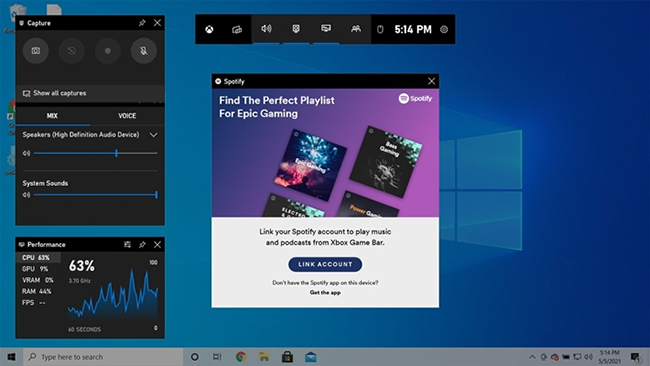Mute the System Sounds speaker icon
The height and width of the screenshot is (366, 650).
[x=27, y=195]
